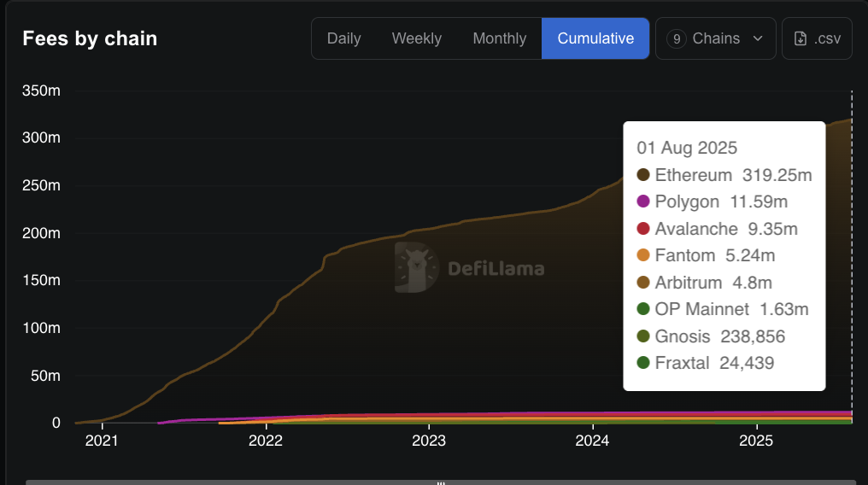Select the Cumulative tab
The image size is (868, 485).
tap(595, 38)
